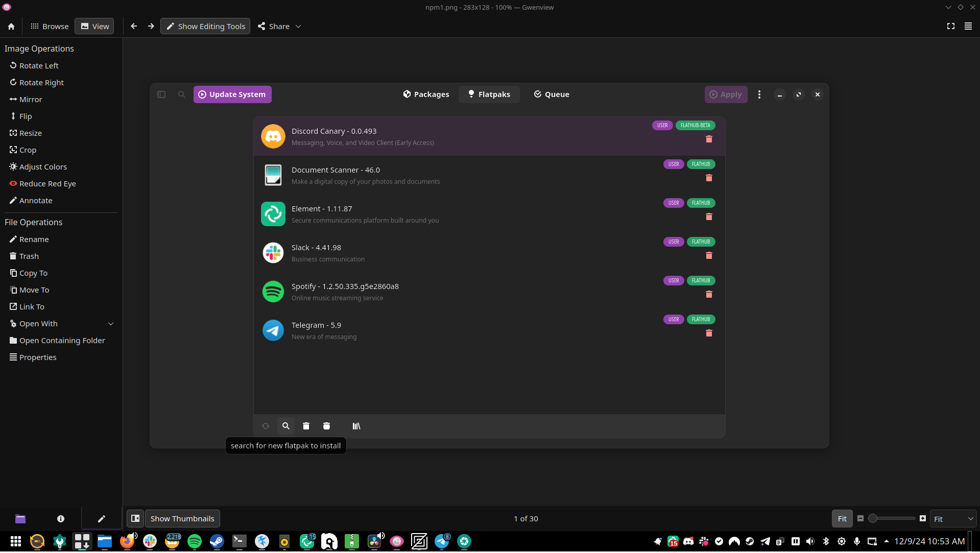Click the Telegram row's delete icon
Screen dimensions: 980x553
click(x=709, y=333)
